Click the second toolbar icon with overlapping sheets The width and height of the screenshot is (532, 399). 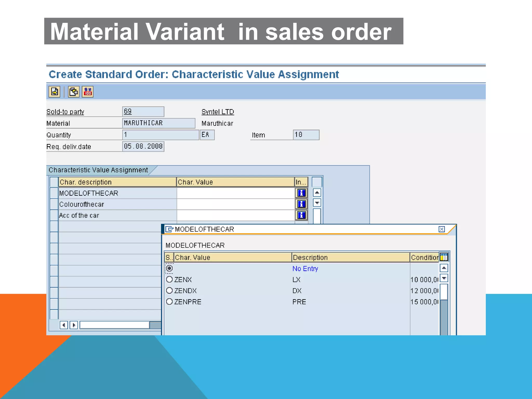[74, 92]
